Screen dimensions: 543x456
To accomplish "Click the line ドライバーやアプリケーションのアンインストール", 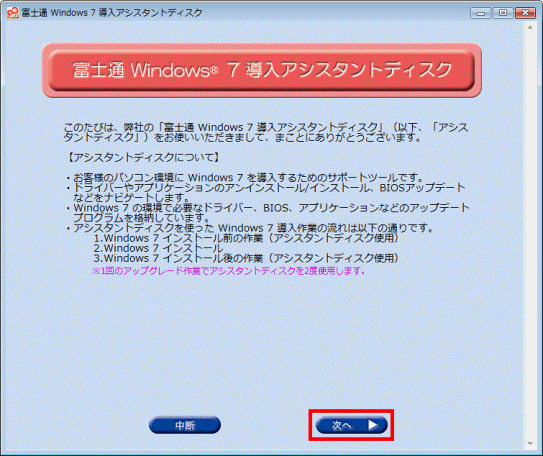I will 266,193.
